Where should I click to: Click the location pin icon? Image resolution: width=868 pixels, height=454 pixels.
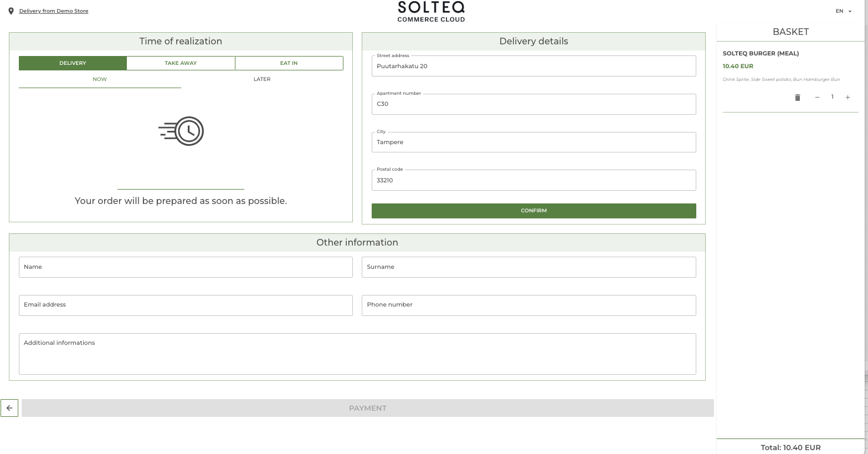[11, 11]
